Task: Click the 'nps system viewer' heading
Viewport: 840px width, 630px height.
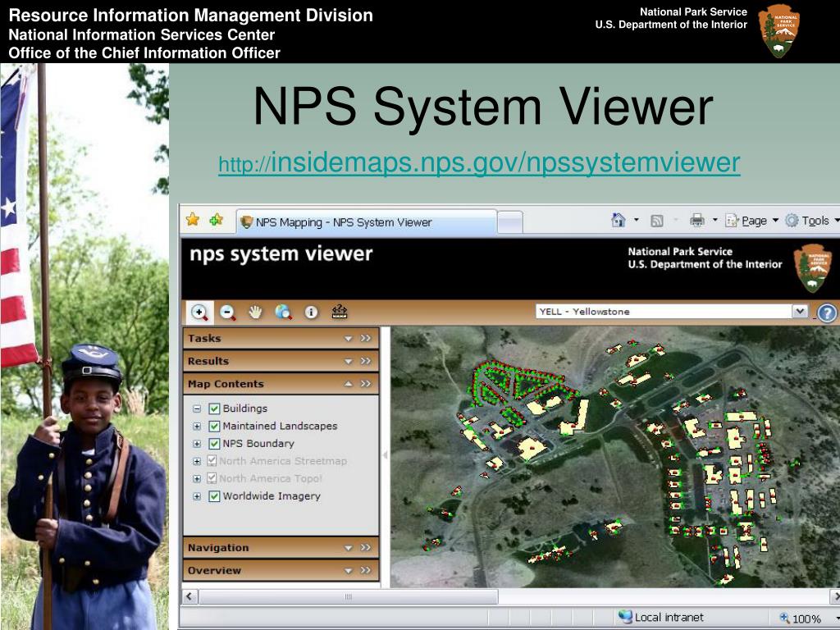Action: pos(281,254)
